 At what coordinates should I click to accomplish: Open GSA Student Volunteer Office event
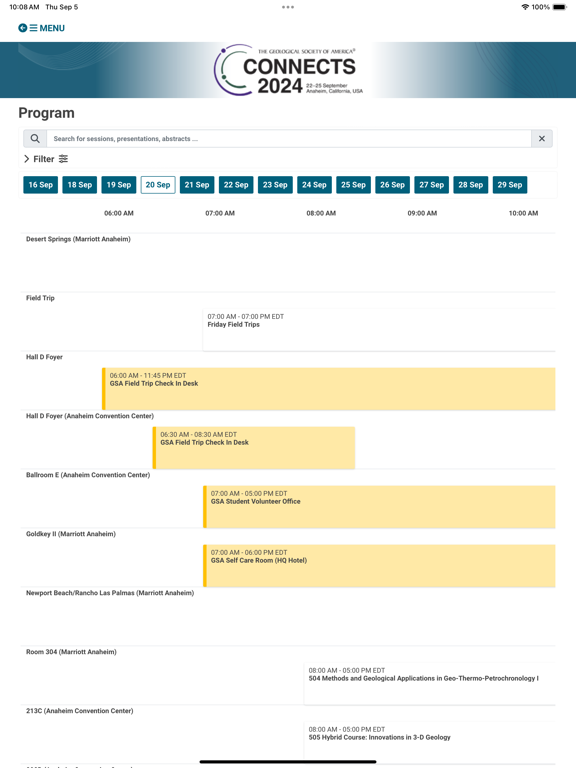[x=379, y=506]
